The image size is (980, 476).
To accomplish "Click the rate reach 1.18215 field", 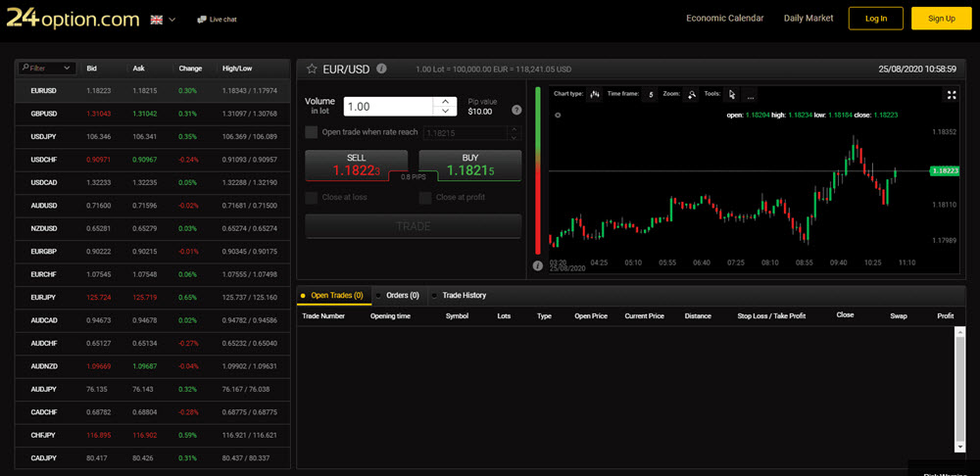I will (x=465, y=133).
